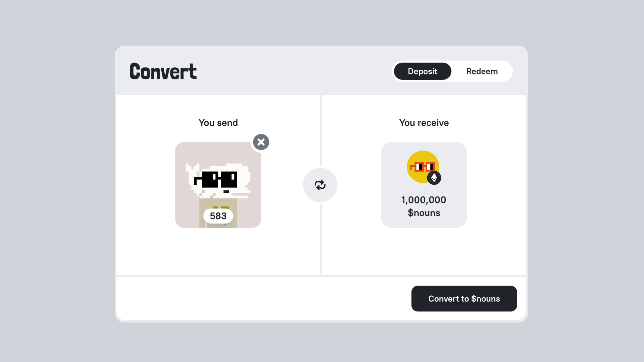This screenshot has width=644, height=362.
Task: Click the Ethereum diamond badge
Action: [434, 178]
